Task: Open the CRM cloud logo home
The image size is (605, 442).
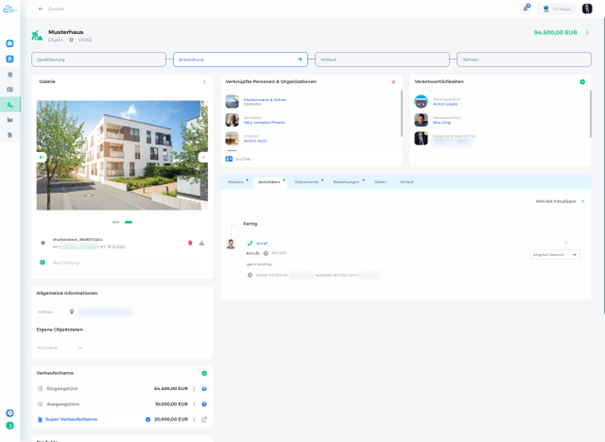Action: (9, 9)
